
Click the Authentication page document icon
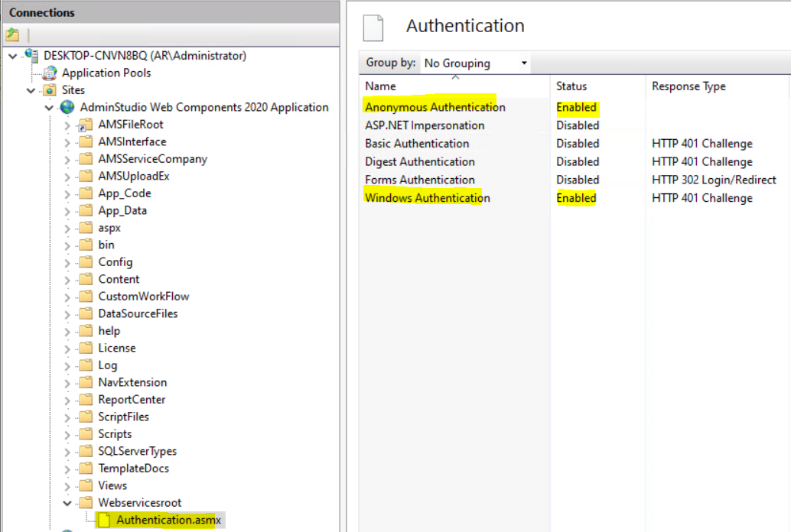[x=373, y=28]
